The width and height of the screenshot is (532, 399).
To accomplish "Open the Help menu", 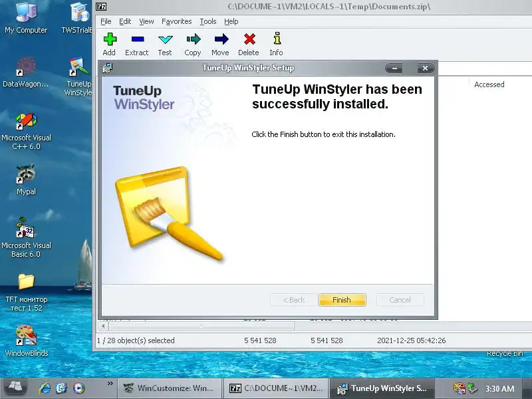I will tap(231, 21).
